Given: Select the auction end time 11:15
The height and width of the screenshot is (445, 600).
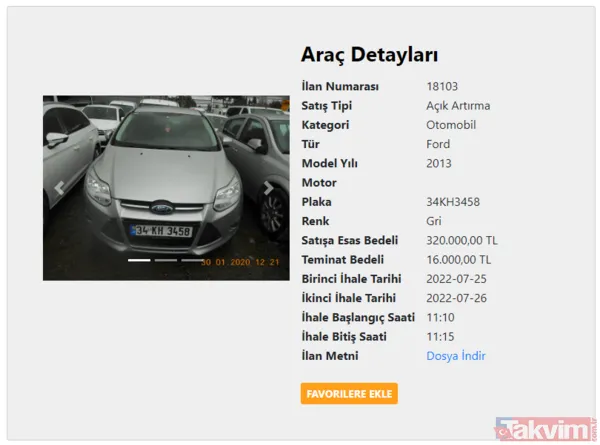Looking at the screenshot, I should click(440, 336).
